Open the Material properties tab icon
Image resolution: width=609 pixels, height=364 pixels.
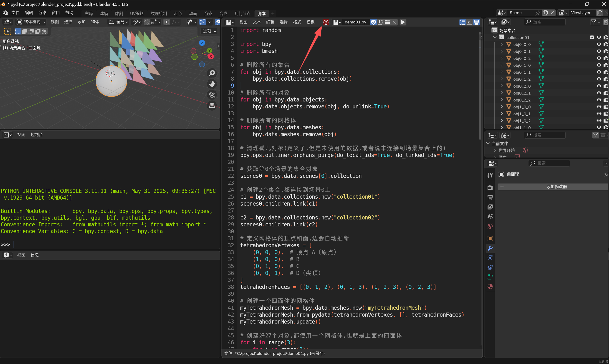(490, 286)
